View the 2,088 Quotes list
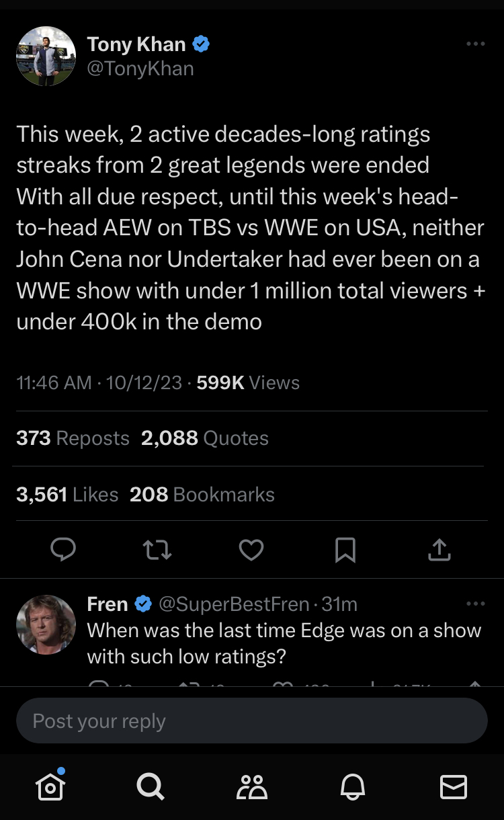Screen dimensions: 504x820 point(205,438)
